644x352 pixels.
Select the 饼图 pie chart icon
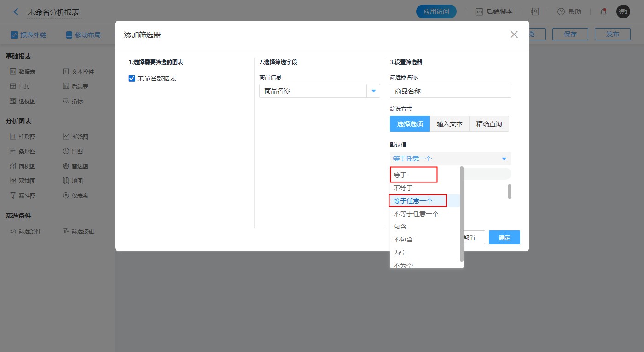[66, 152]
